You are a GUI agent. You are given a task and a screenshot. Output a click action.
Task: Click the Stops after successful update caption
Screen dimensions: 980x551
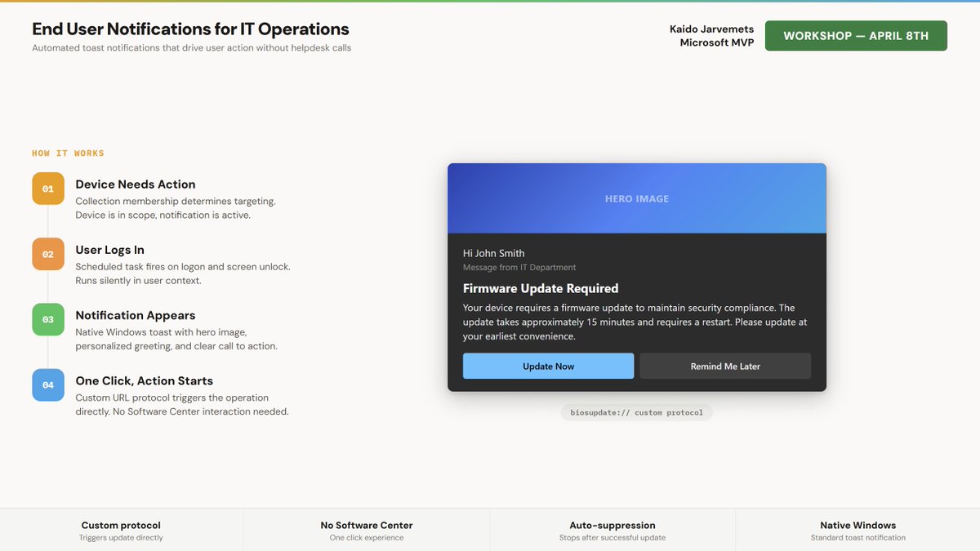click(612, 538)
